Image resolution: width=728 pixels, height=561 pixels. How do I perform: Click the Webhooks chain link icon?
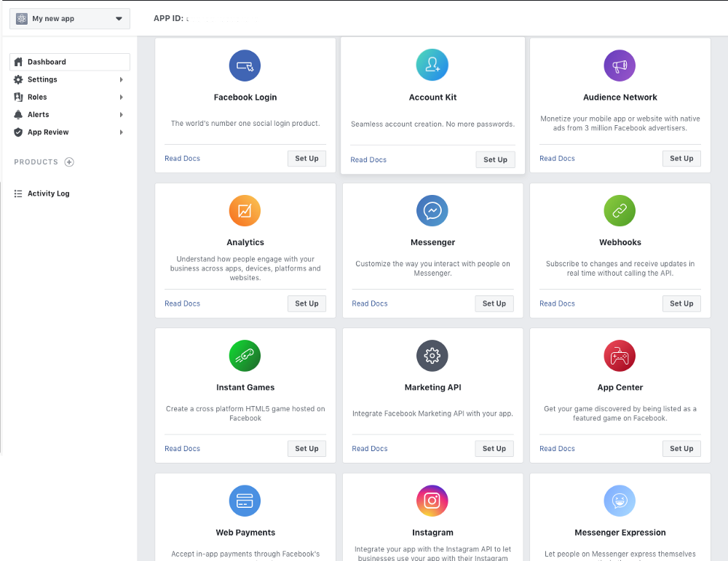620,211
